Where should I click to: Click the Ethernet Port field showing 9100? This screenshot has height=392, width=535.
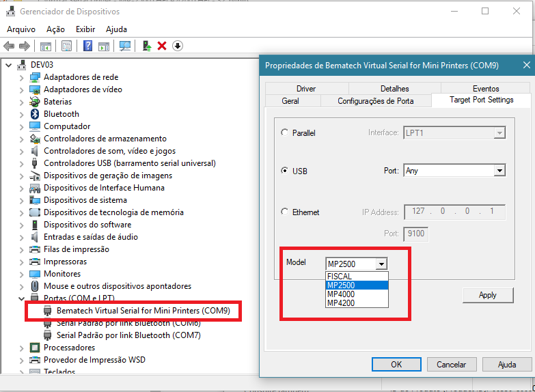(x=416, y=234)
